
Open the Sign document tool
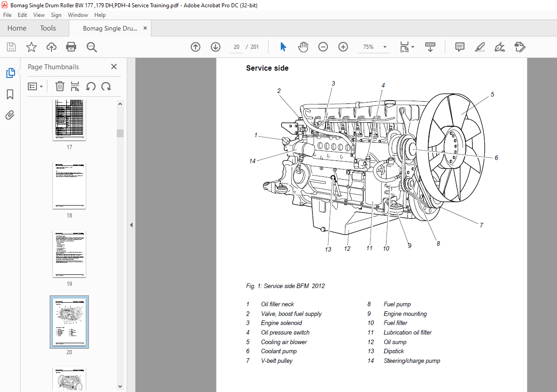pos(500,47)
